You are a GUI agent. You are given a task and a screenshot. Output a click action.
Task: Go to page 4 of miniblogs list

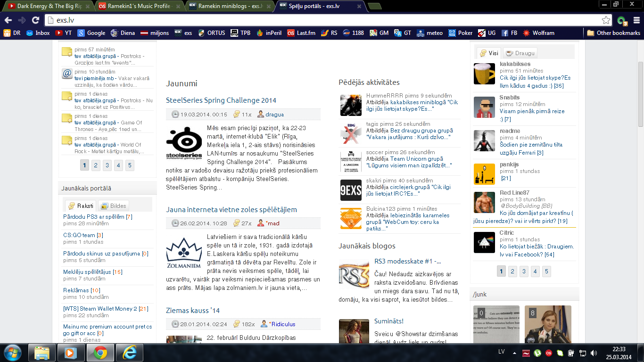tap(535, 271)
